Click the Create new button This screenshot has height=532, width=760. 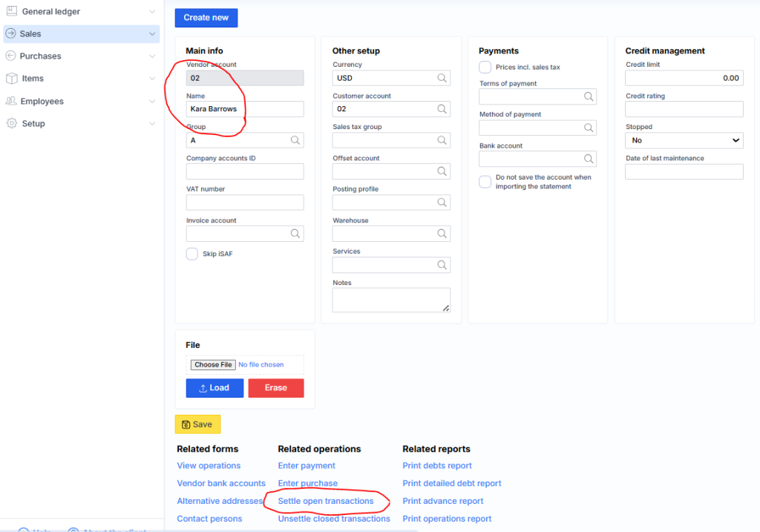point(206,18)
